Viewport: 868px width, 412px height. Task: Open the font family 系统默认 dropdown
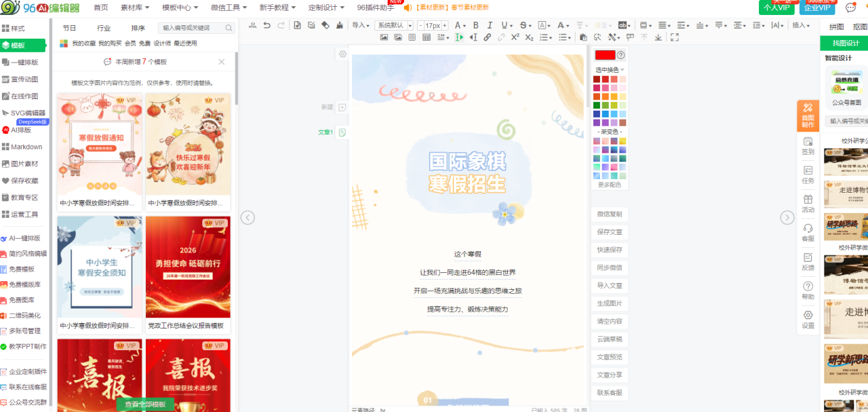click(394, 25)
